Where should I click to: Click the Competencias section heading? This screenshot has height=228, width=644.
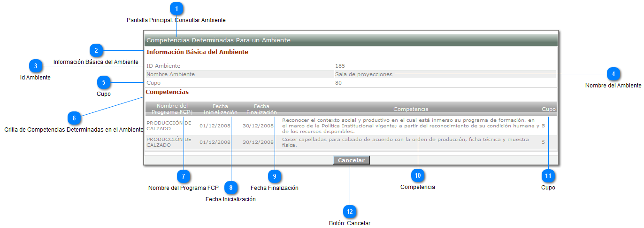click(168, 92)
